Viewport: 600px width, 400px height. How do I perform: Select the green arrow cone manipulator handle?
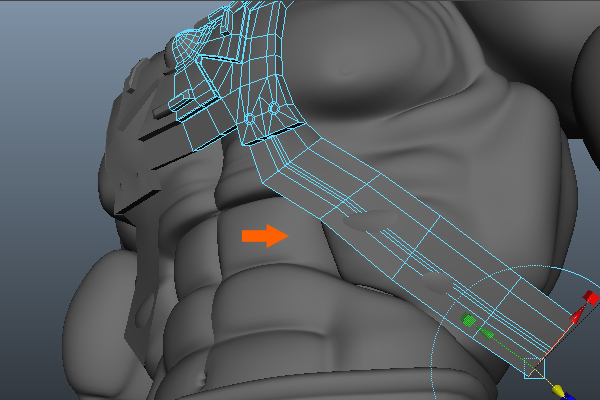point(485,332)
